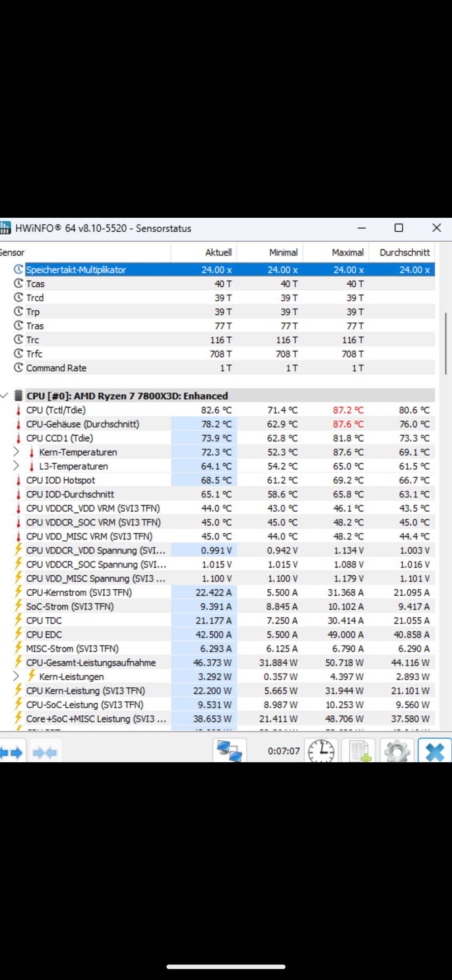Open the network remote monitoring icon
The width and height of the screenshot is (452, 980).
pos(229,751)
